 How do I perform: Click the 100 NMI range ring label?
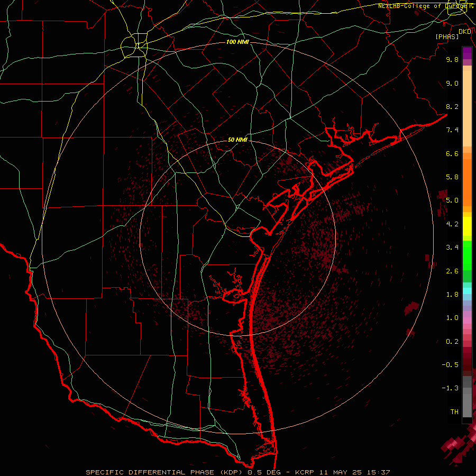tap(237, 42)
